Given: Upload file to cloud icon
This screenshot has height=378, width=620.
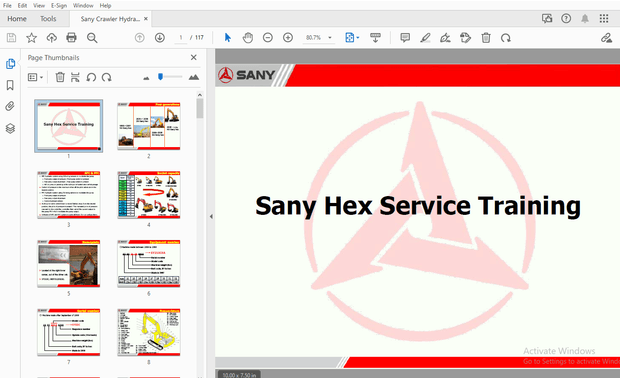Looking at the screenshot, I should tap(51, 38).
